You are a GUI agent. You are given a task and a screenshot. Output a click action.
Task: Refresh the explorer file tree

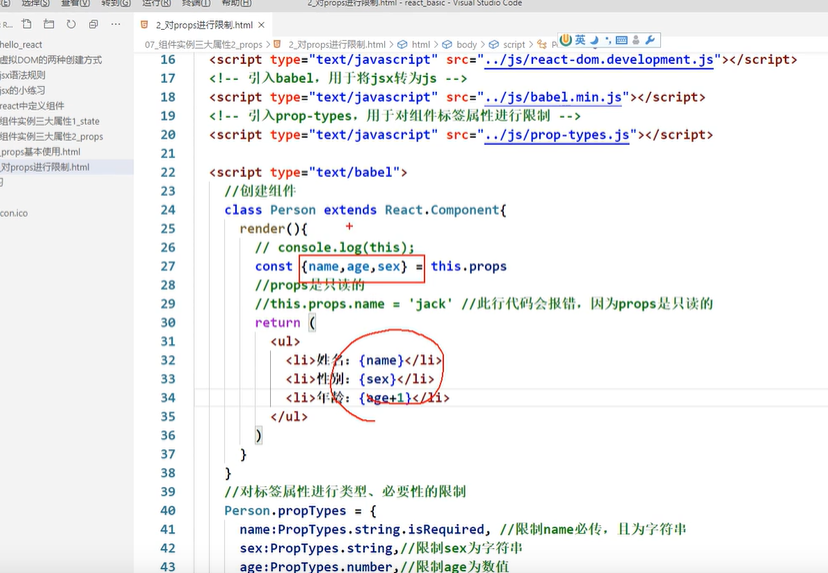tap(71, 24)
